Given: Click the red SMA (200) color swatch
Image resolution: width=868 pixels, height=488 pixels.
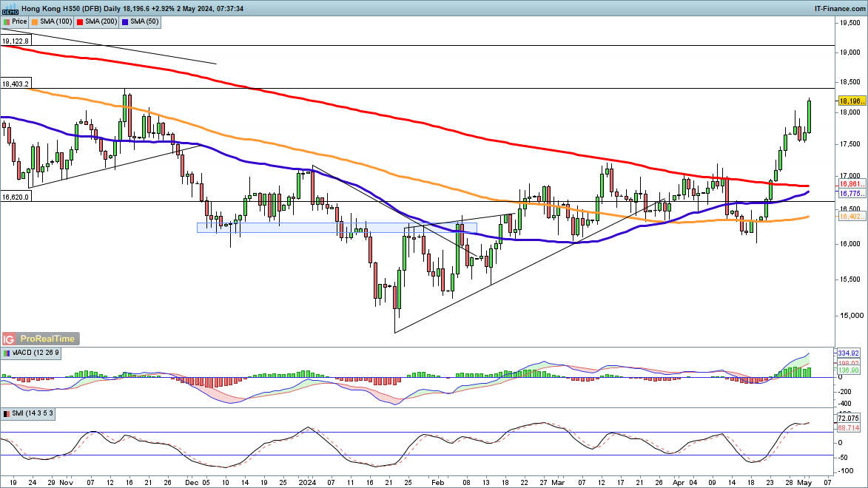Looking at the screenshot, I should tap(79, 22).
